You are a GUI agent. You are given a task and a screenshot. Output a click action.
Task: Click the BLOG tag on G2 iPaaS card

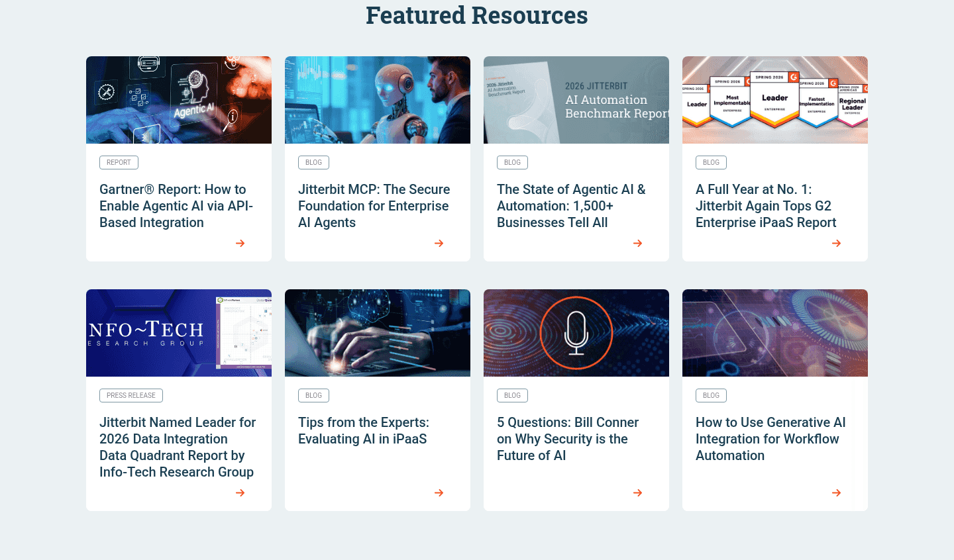pos(711,162)
